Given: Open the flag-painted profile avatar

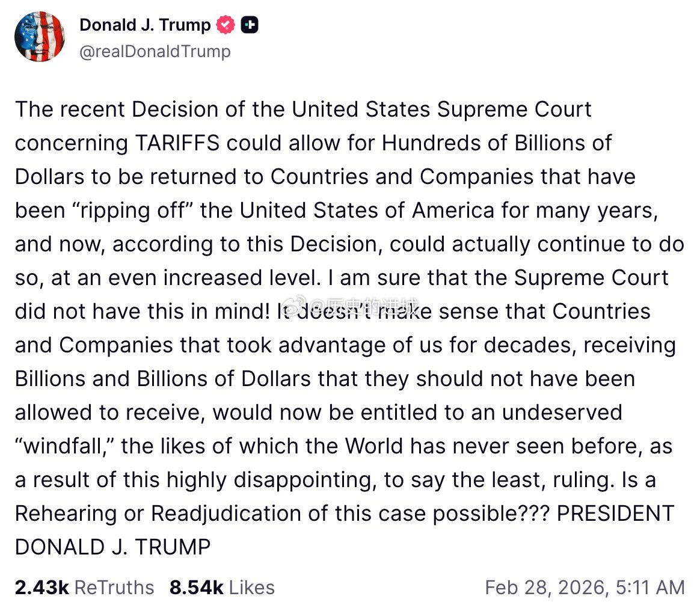Looking at the screenshot, I should click(40, 37).
